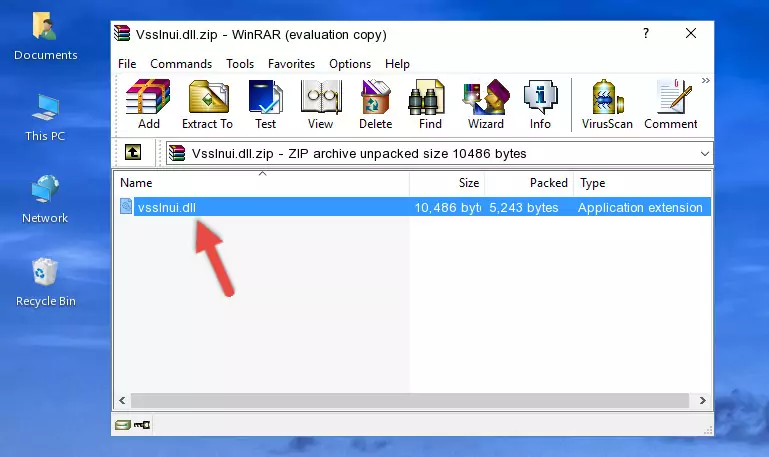
Task: Start the VirusScan tool
Action: click(607, 104)
